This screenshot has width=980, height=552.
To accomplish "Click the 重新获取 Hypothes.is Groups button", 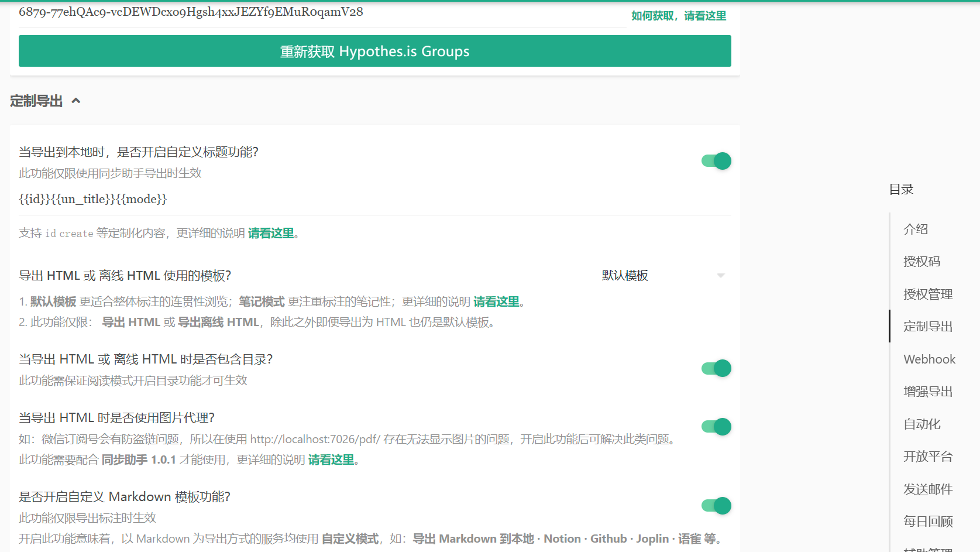I will [375, 51].
